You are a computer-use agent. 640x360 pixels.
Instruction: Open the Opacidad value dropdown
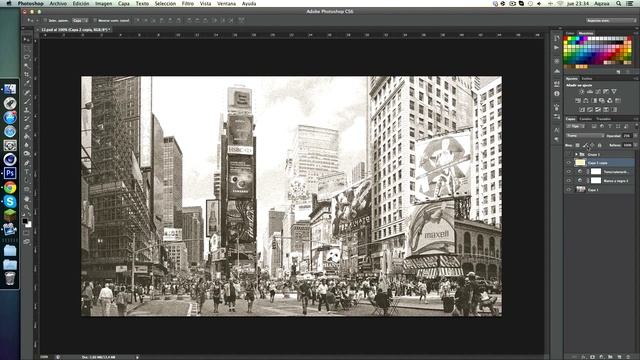(x=636, y=136)
